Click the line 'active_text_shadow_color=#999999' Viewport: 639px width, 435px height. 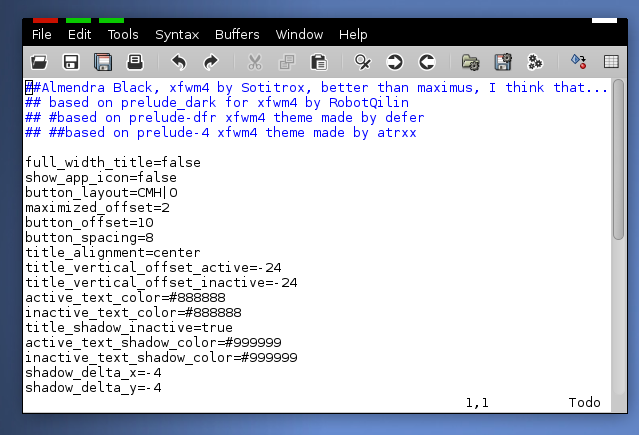click(x=153, y=343)
